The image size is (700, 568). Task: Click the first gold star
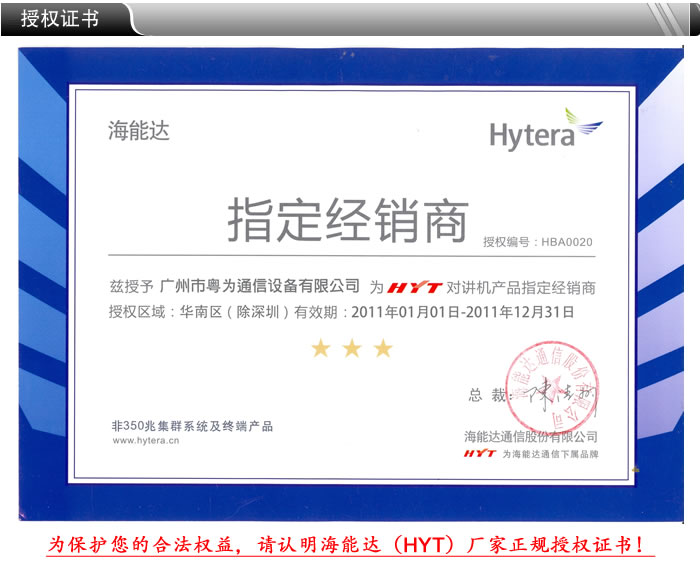click(x=320, y=348)
